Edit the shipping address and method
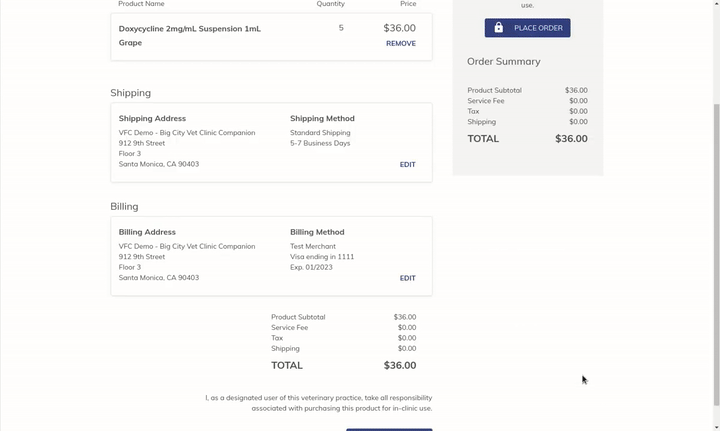Screen dimensions: 720x431 coord(407,164)
